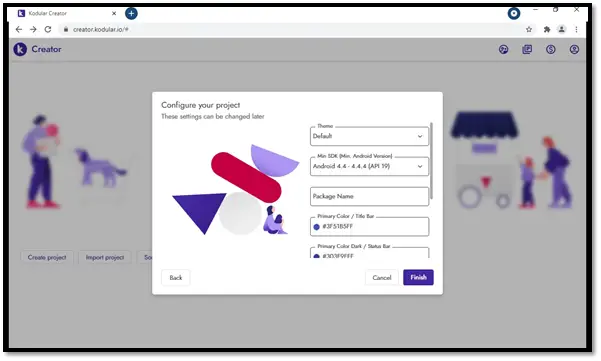The image size is (601, 361).
Task: Open the theme palette icon in header
Action: tap(504, 49)
